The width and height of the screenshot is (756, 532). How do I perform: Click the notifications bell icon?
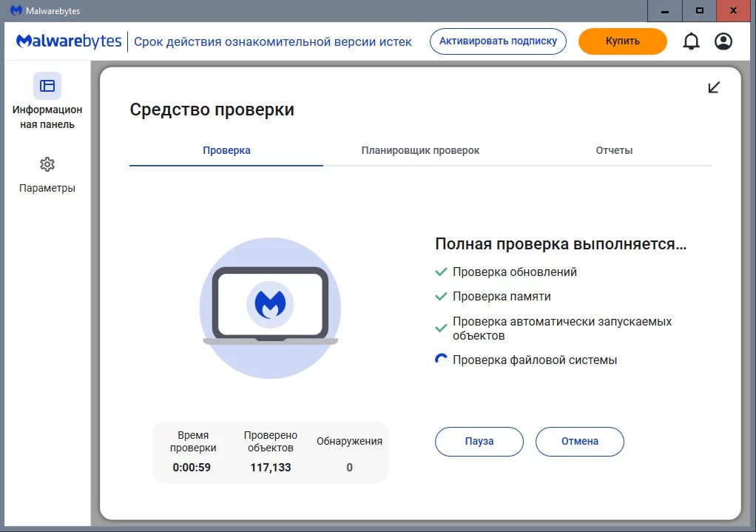click(x=691, y=41)
